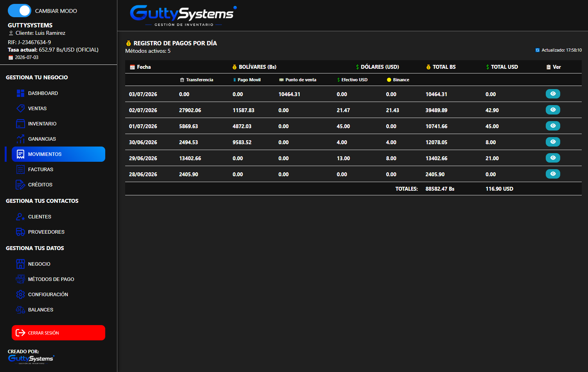Click the client avatar icon beside Luis Ramirez
This screenshot has width=588, height=372.
(11, 33)
